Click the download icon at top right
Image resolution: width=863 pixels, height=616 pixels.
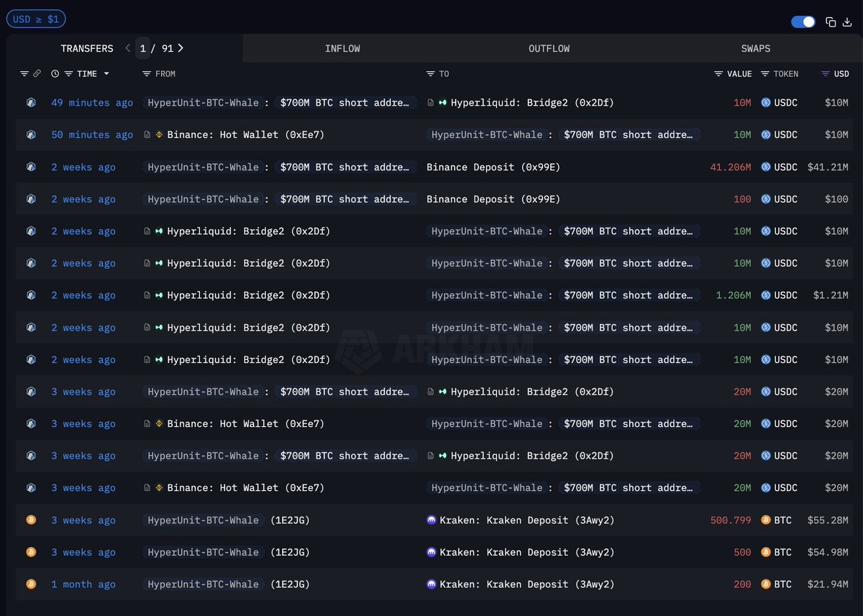[x=847, y=22]
